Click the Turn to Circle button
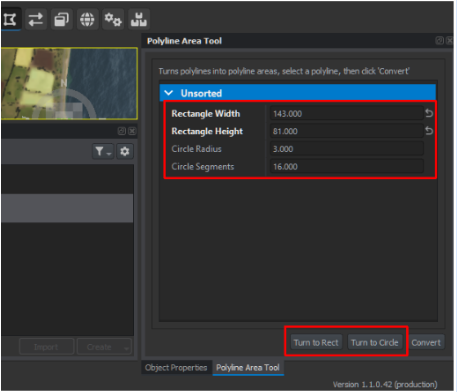 375,343
